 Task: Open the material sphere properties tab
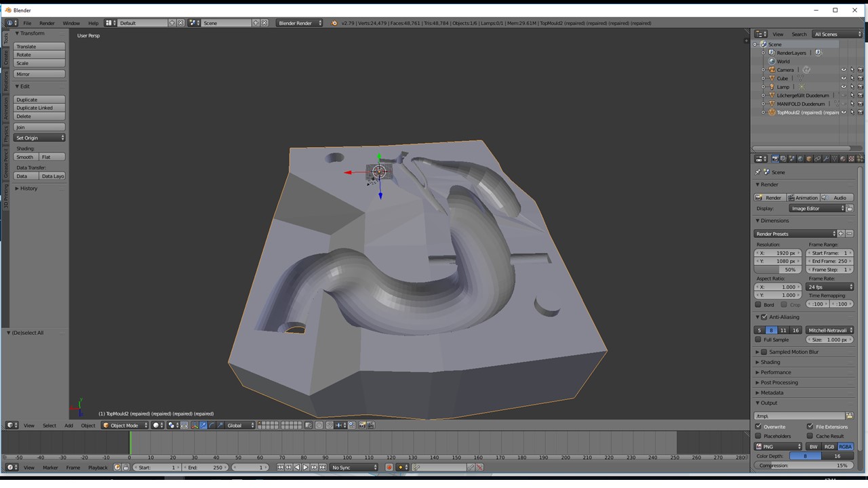[843, 159]
